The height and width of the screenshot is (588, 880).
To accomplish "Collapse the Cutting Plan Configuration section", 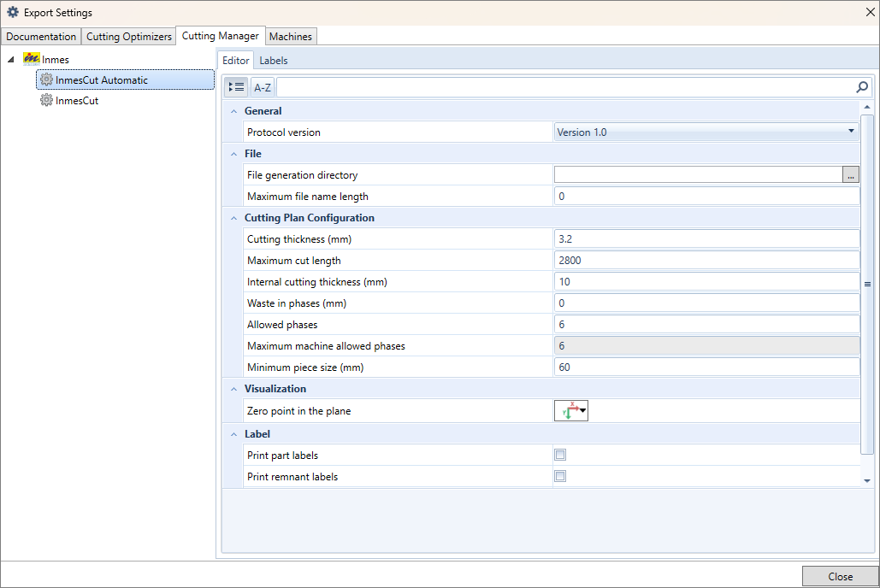I will coord(234,218).
